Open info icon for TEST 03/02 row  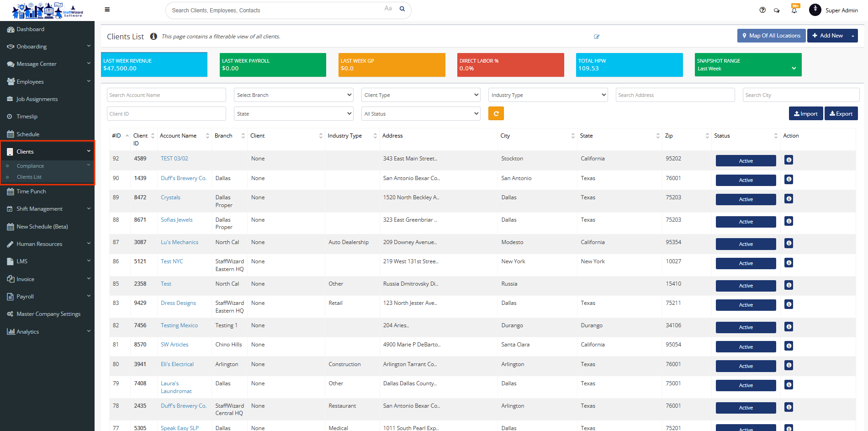(789, 160)
